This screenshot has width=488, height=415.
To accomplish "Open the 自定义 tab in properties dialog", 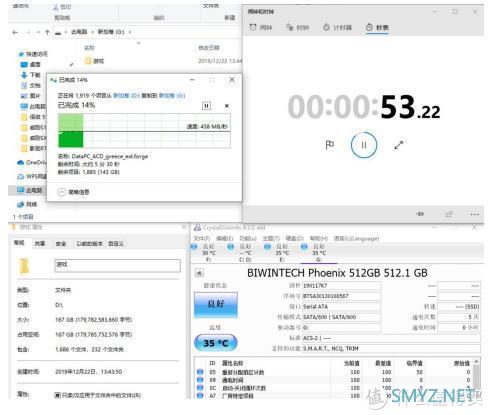I will (x=116, y=244).
